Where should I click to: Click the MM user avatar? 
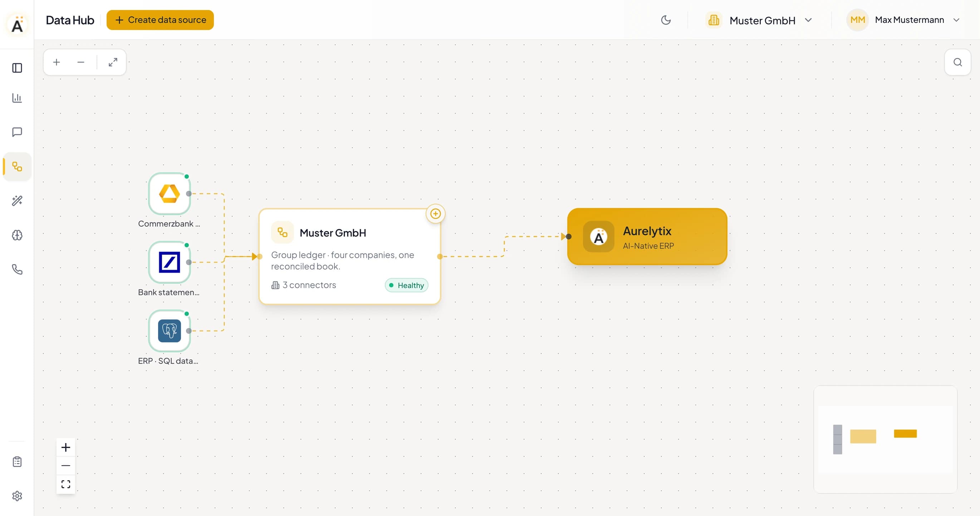click(x=858, y=20)
